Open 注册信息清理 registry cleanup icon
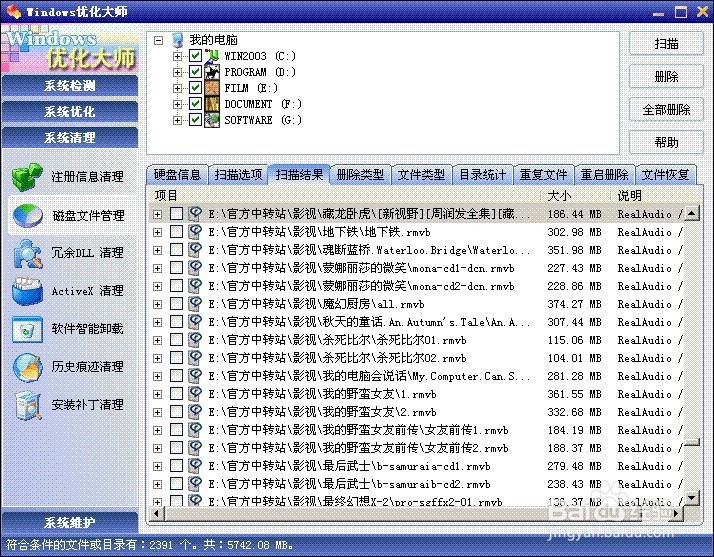 pos(27,177)
